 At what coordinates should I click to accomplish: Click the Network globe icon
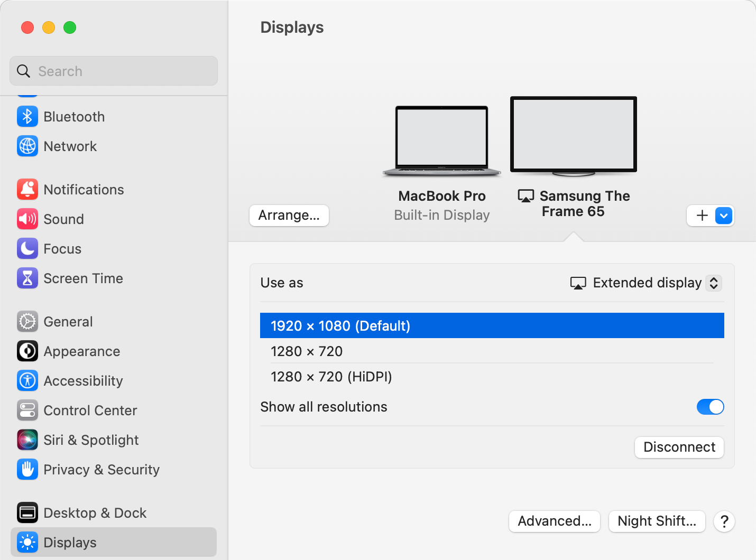pyautogui.click(x=27, y=146)
